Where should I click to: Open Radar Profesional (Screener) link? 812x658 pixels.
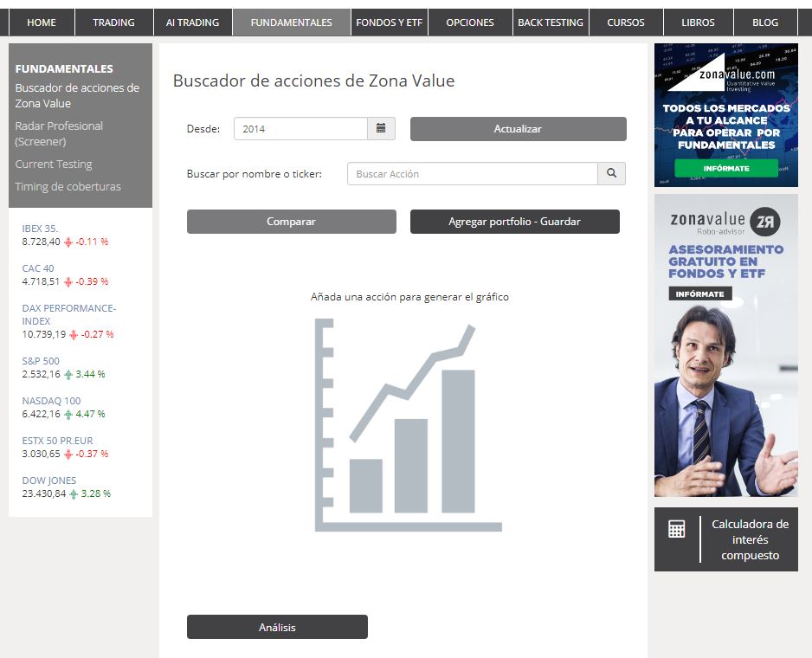click(59, 133)
